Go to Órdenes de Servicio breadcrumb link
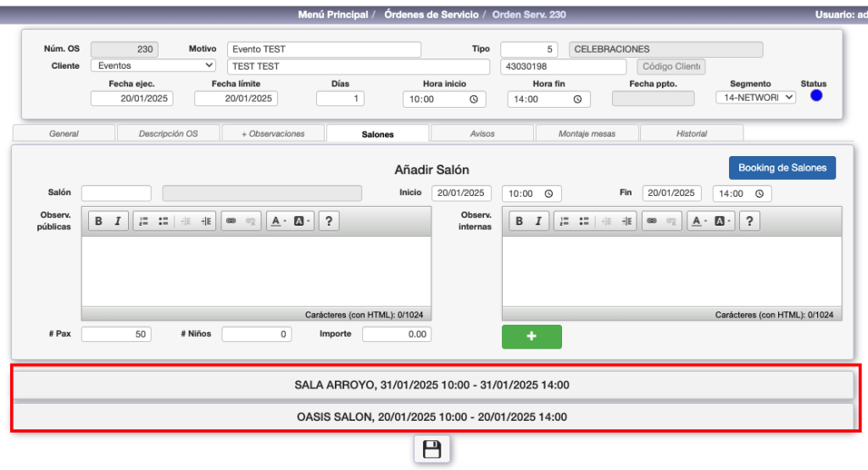This screenshot has height=470, width=868. 431,14
